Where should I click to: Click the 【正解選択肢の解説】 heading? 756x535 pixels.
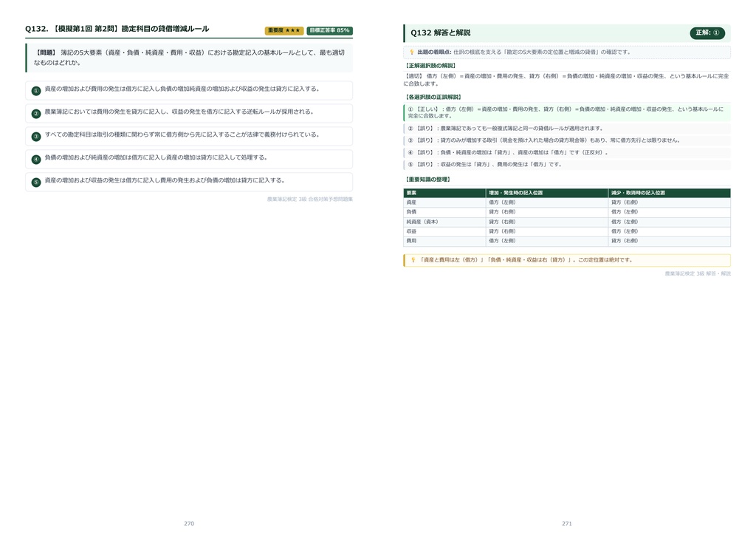430,66
